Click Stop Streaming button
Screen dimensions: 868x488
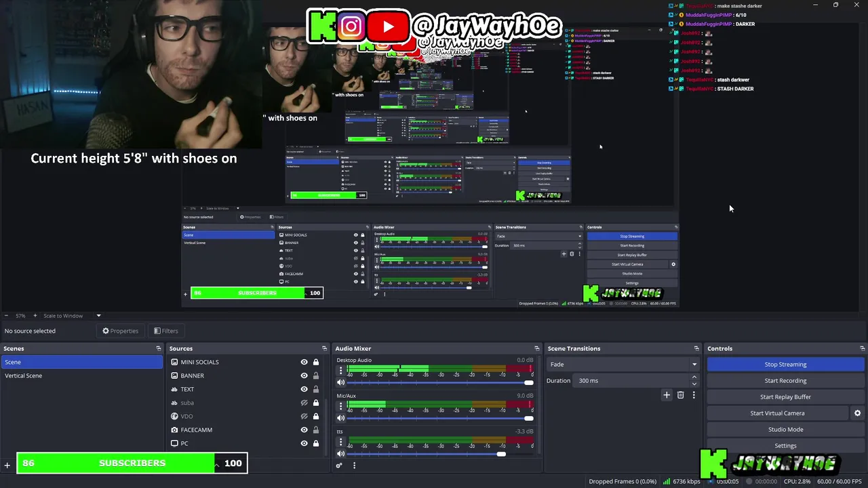coord(785,364)
